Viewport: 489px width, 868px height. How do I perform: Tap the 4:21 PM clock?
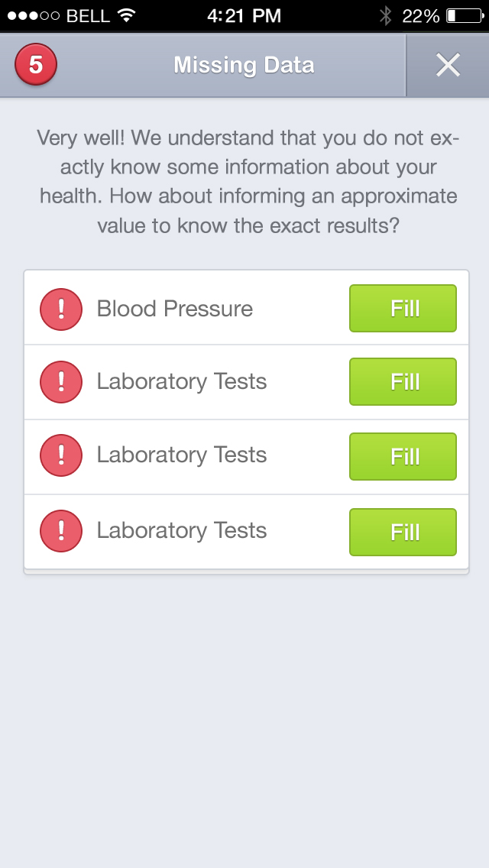coord(244,15)
